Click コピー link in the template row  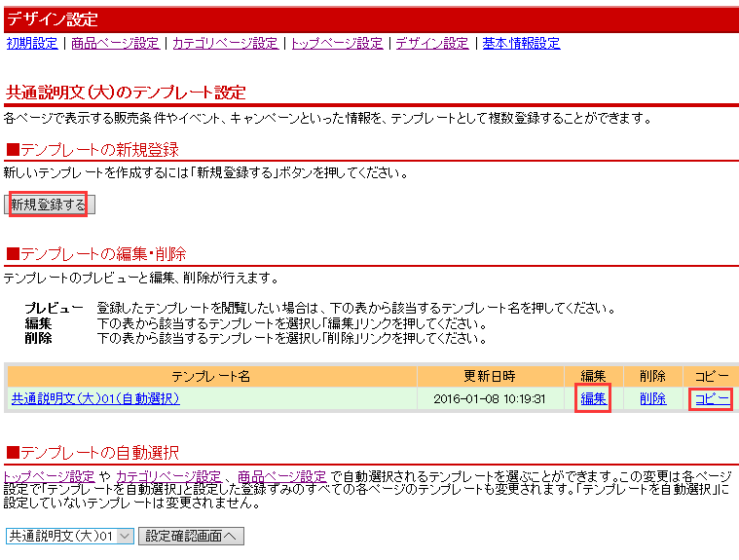(x=712, y=398)
